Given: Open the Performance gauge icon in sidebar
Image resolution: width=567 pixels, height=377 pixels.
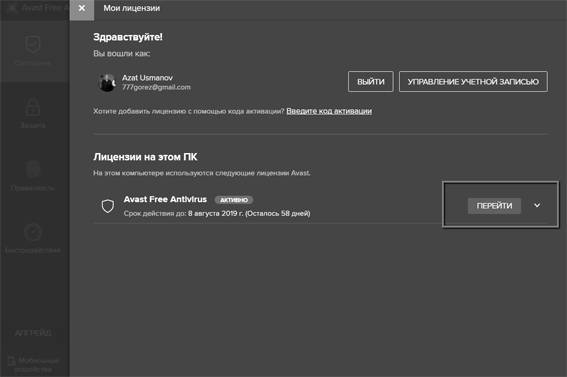Looking at the screenshot, I should [x=33, y=232].
